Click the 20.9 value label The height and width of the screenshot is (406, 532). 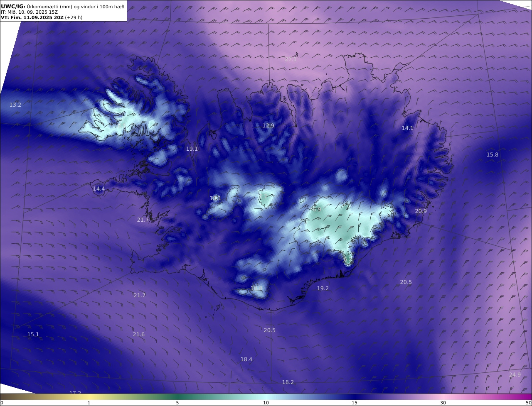click(x=421, y=211)
